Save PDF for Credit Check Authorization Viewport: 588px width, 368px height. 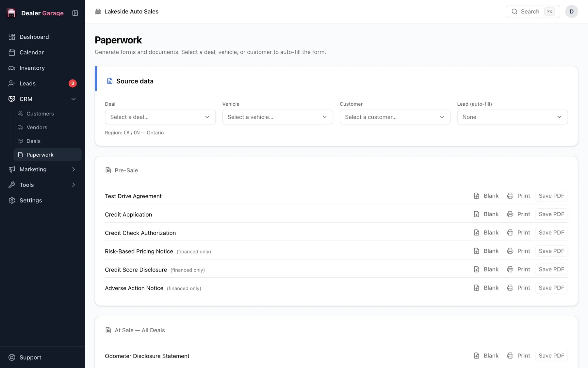coord(551,233)
